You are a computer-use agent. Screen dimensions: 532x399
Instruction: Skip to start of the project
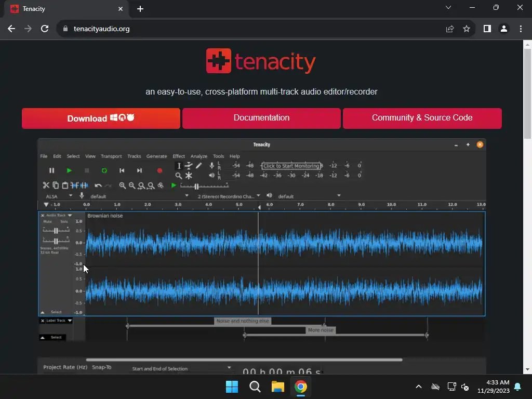pyautogui.click(x=122, y=170)
